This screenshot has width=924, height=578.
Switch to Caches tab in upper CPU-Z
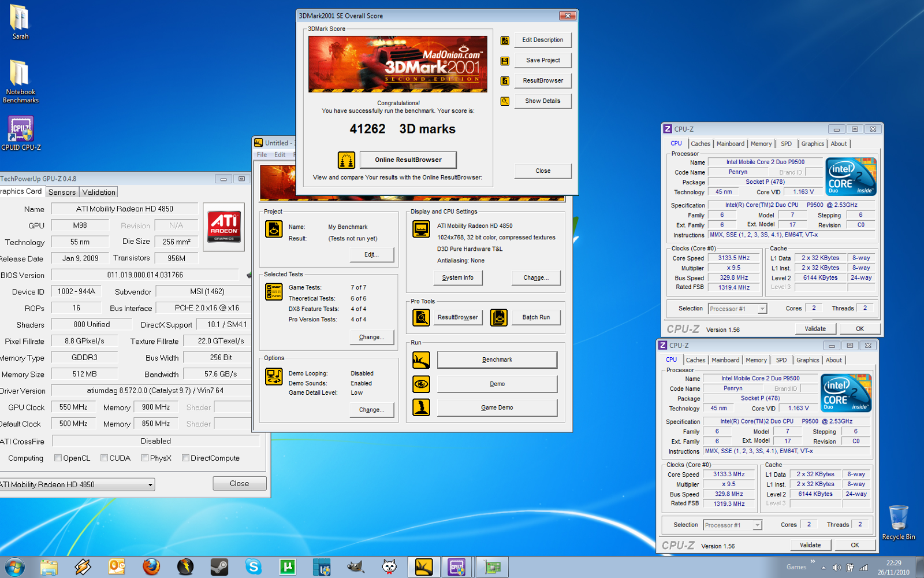point(701,144)
